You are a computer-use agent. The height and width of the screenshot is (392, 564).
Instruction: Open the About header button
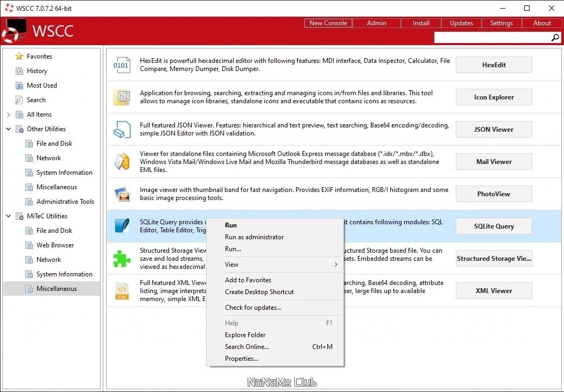542,23
